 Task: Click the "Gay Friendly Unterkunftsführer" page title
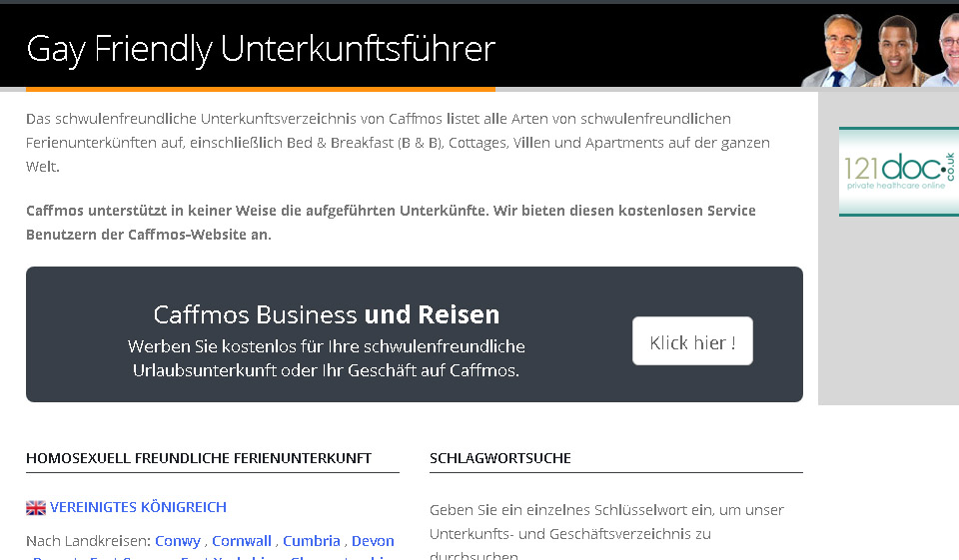pyautogui.click(x=261, y=49)
